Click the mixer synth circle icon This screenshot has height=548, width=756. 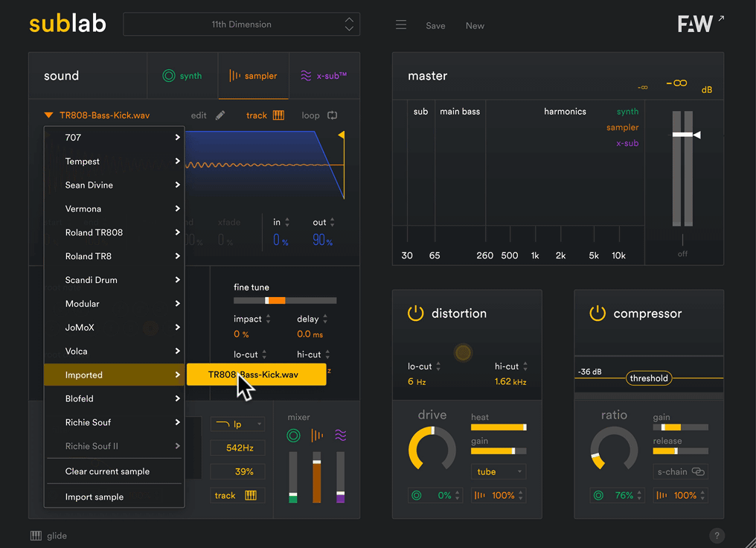pos(293,436)
